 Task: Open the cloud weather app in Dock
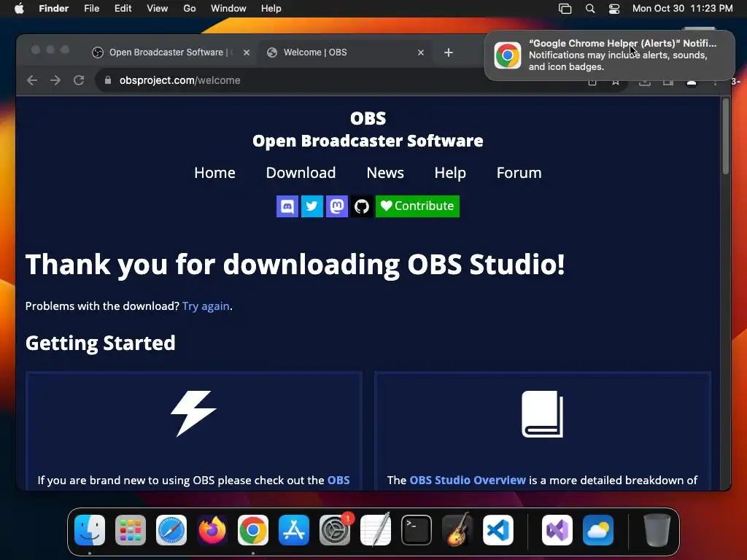tap(598, 530)
